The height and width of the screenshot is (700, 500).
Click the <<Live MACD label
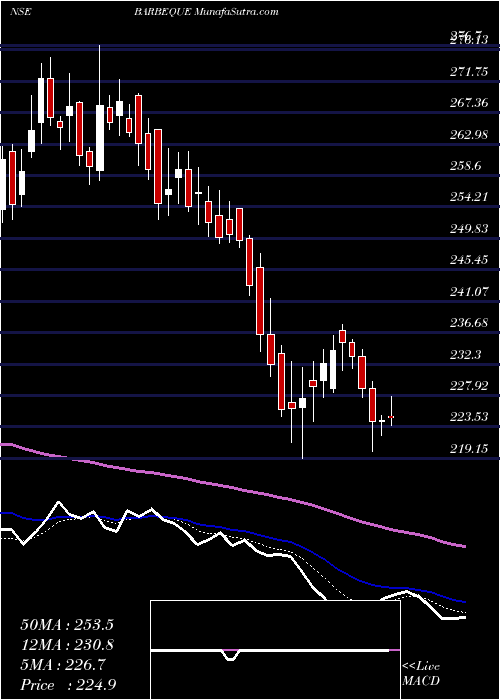tap(421, 674)
